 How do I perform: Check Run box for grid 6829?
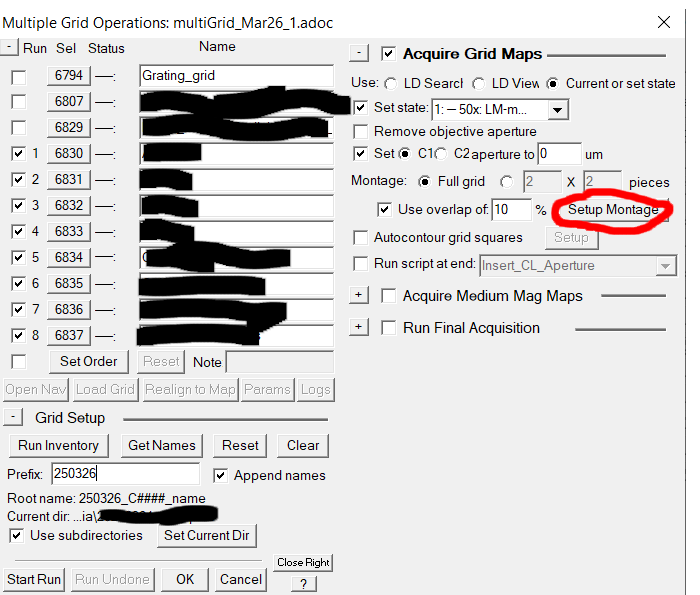coord(18,128)
